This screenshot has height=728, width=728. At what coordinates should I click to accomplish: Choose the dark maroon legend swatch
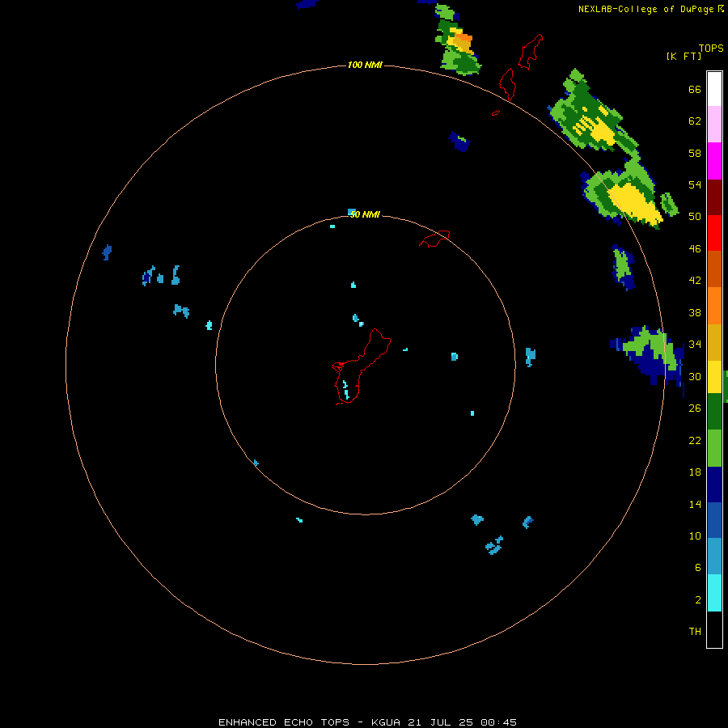click(714, 197)
